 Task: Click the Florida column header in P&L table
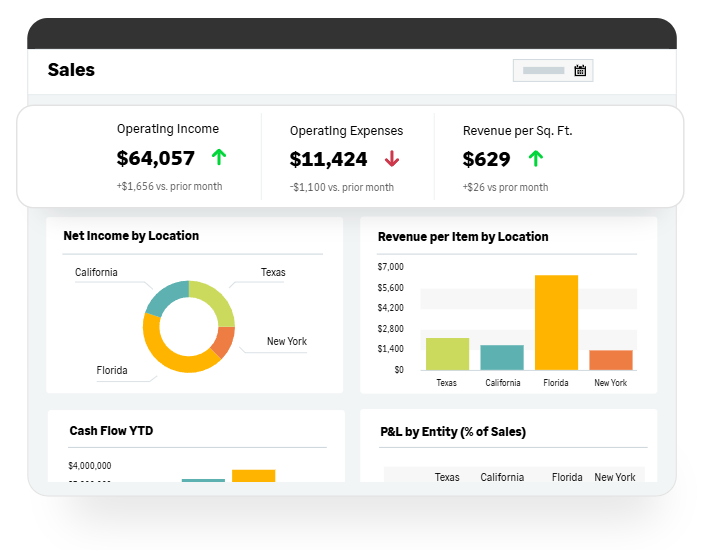coord(567,477)
